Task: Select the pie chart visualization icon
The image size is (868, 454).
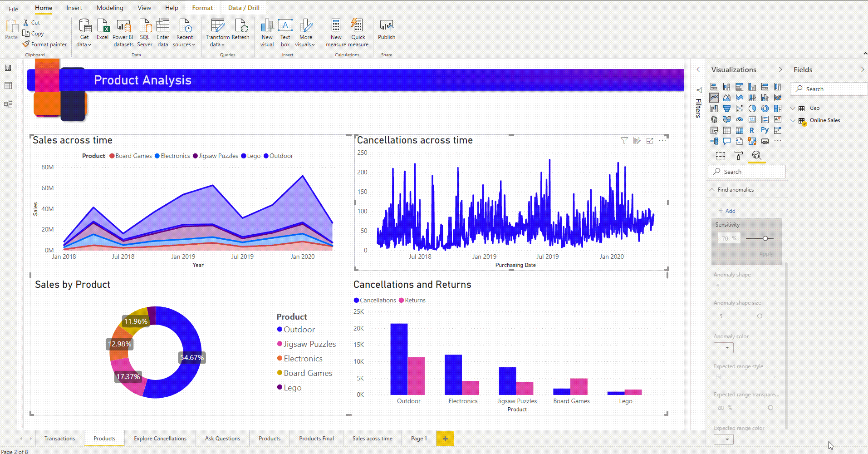Action: click(752, 109)
